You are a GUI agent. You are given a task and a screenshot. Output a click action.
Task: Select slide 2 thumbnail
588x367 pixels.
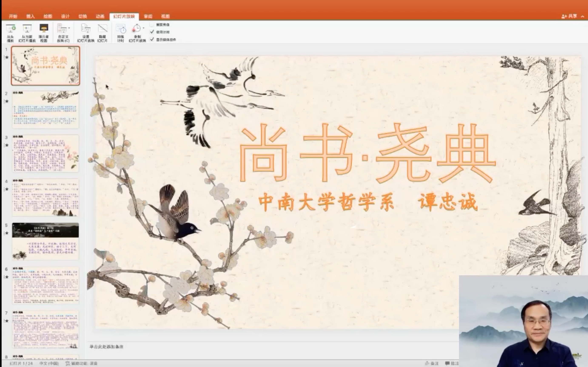(46, 109)
